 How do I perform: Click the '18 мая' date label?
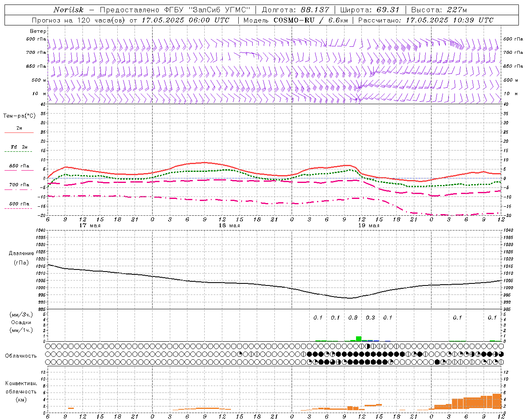coord(229,226)
